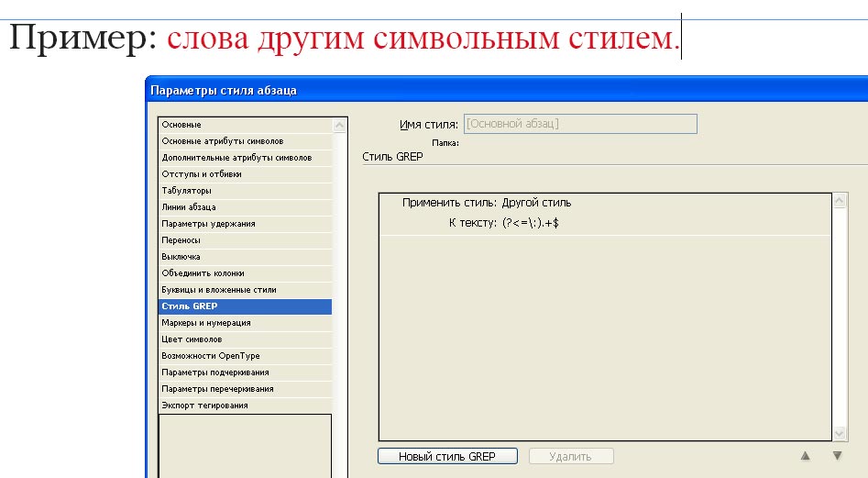Click category list scrollbar up arrow

pyautogui.click(x=339, y=126)
